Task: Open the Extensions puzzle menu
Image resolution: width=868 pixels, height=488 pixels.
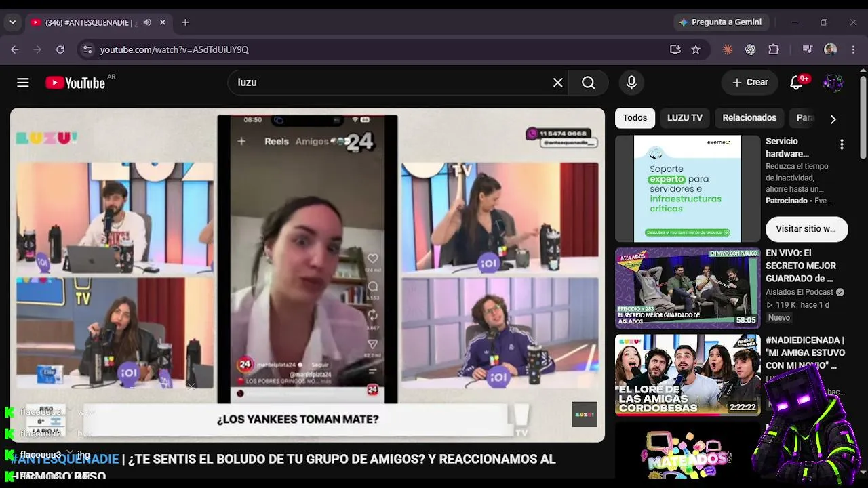Action: pyautogui.click(x=774, y=49)
